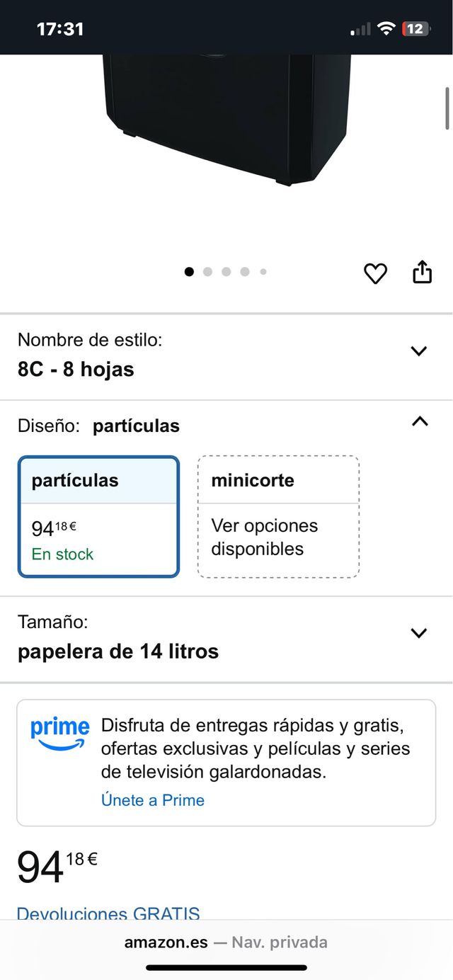Tap the Devoluciones GRATIS link

(x=108, y=913)
